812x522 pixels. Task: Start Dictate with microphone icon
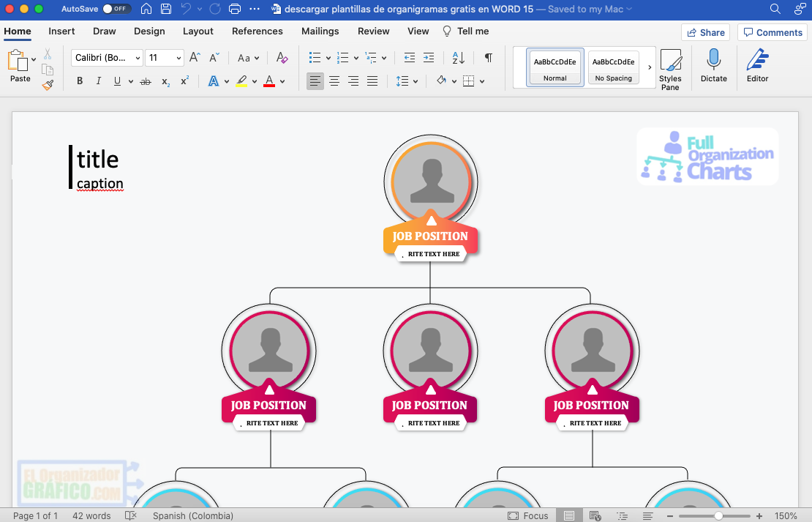pos(713,65)
